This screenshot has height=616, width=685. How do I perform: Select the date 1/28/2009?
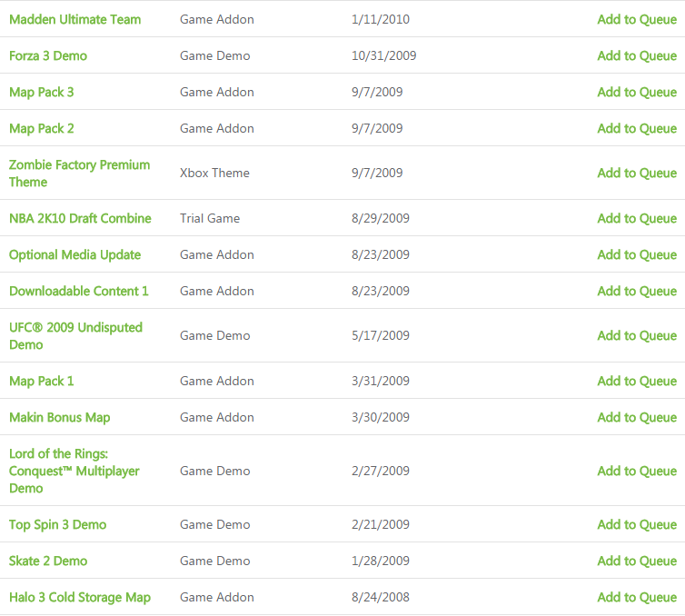point(381,561)
